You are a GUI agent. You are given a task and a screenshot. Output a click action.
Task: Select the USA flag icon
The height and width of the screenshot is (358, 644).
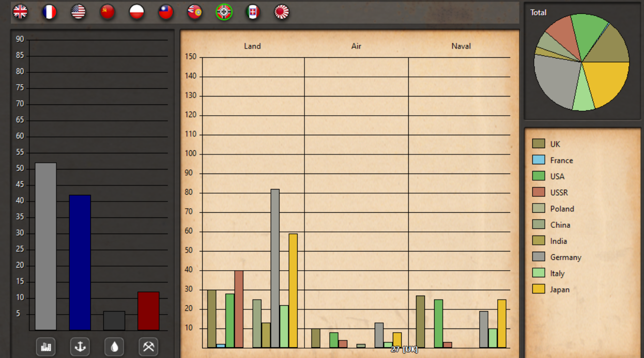[x=78, y=12]
